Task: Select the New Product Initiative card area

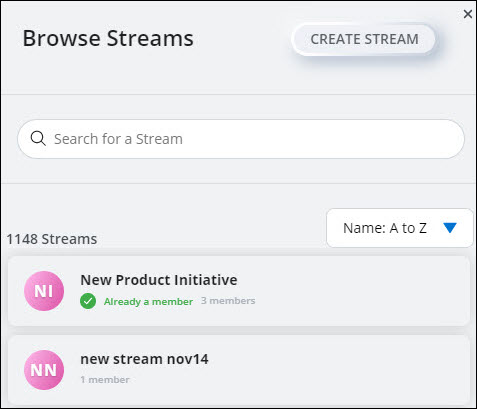Action: tap(239, 291)
